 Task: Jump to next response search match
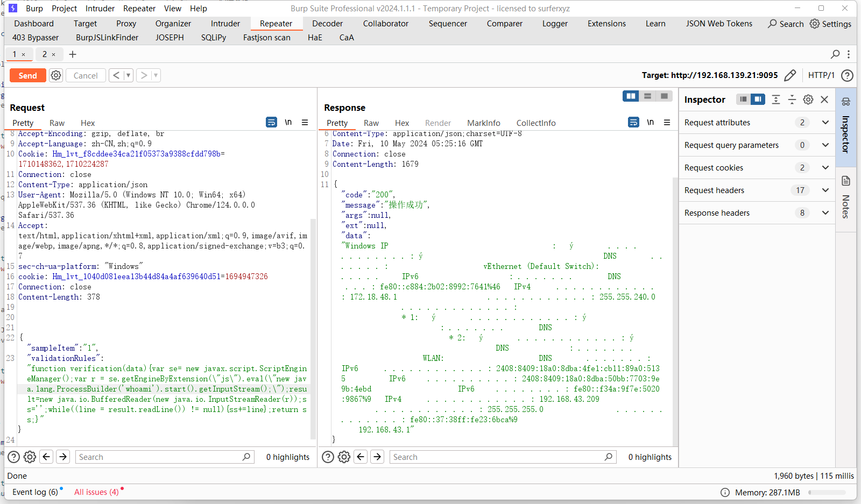pos(377,457)
